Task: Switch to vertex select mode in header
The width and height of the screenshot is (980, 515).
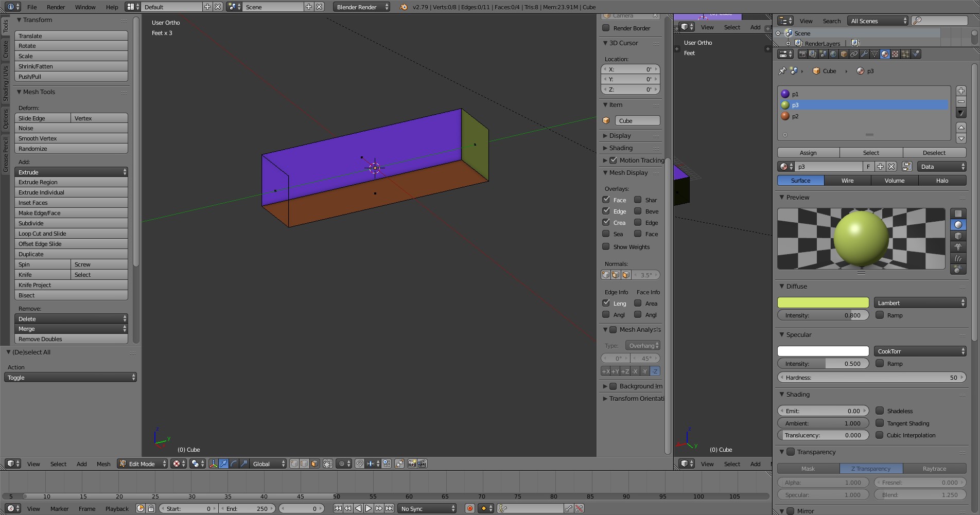Action: (294, 464)
